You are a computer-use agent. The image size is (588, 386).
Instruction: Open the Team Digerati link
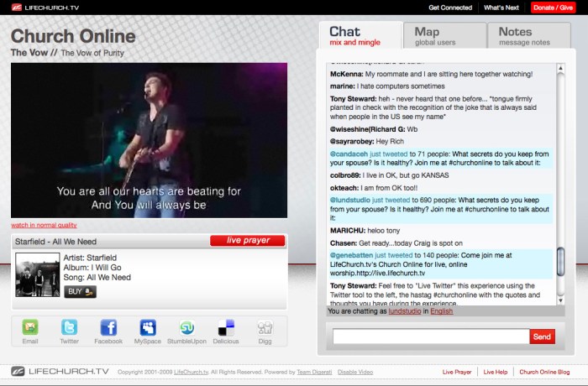tap(314, 372)
